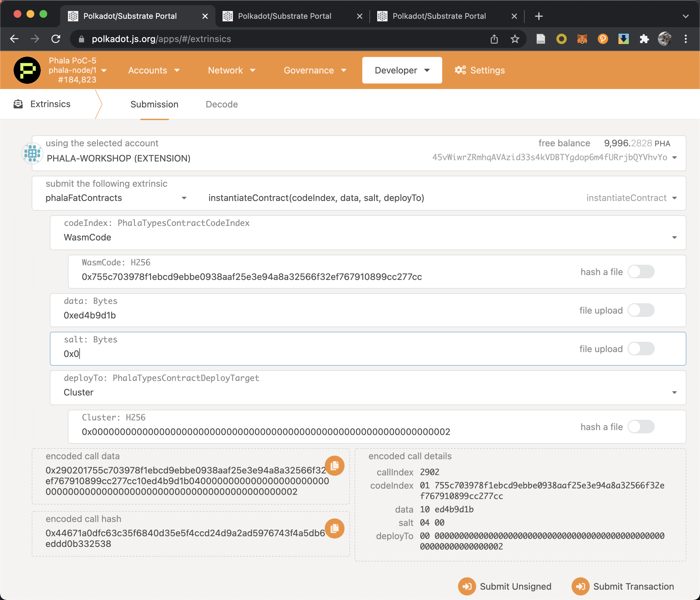Copy the encoded call hash
The image size is (700, 600).
334,528
